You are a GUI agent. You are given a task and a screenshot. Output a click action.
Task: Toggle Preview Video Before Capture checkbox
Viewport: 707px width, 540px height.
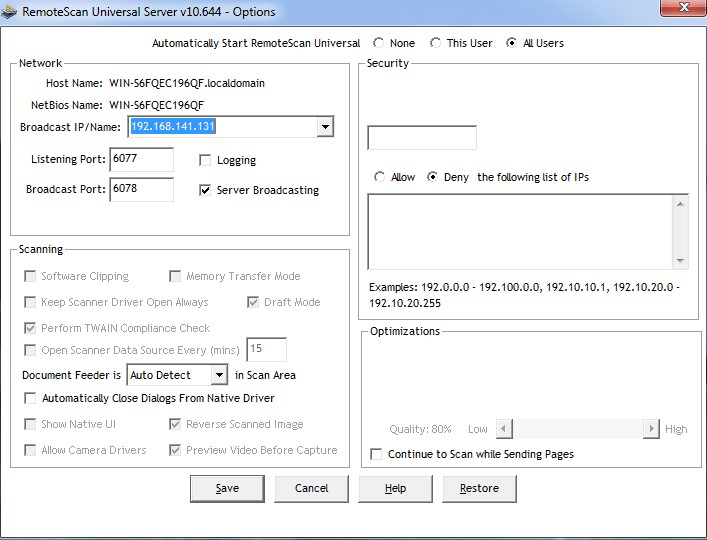pos(175,450)
